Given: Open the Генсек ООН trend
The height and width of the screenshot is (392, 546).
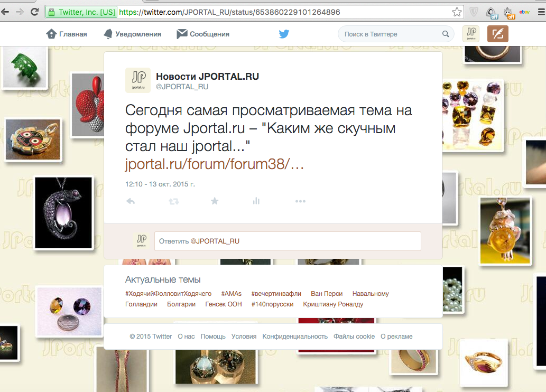Looking at the screenshot, I should pyautogui.click(x=223, y=304).
